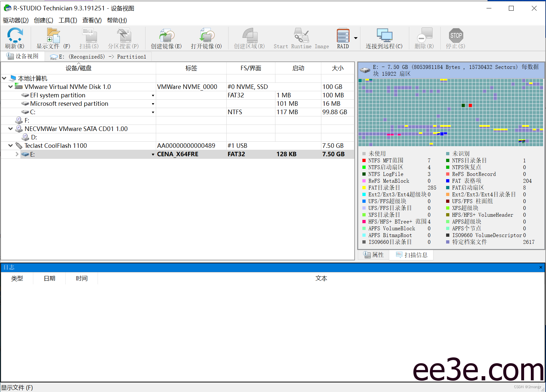Screen dimensions: 546x392
Task: Switch to the 属性 tab
Action: click(373, 255)
